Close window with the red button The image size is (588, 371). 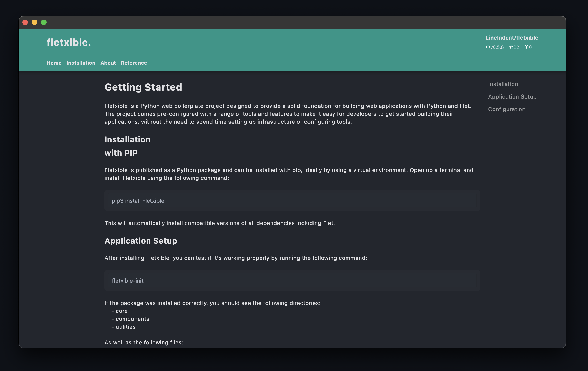[x=25, y=23]
